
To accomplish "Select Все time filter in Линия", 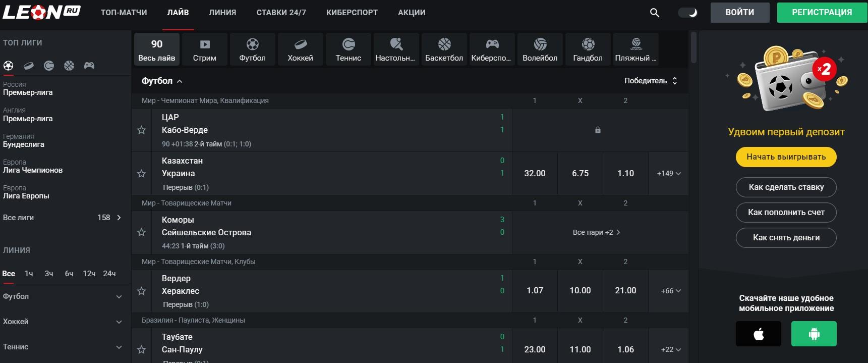I will pos(9,274).
